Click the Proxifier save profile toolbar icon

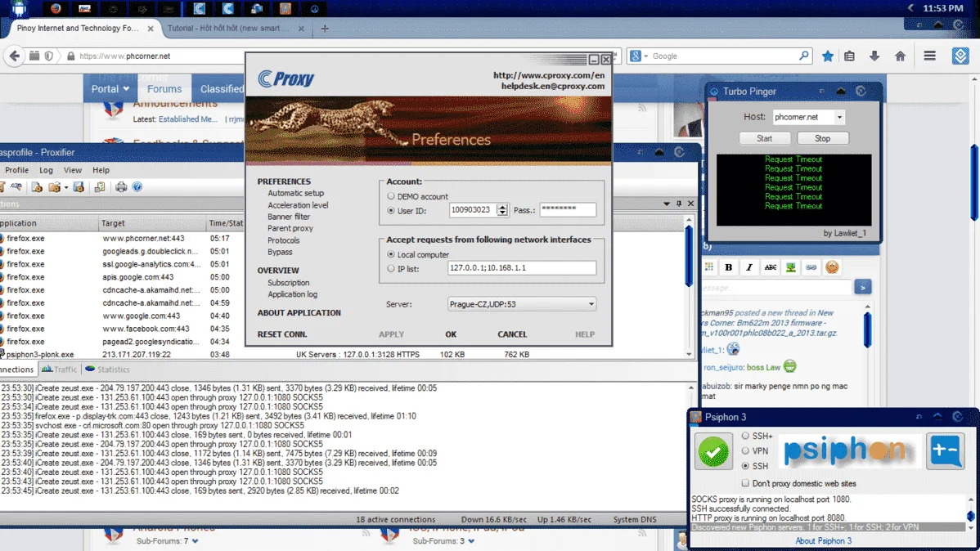point(79,186)
